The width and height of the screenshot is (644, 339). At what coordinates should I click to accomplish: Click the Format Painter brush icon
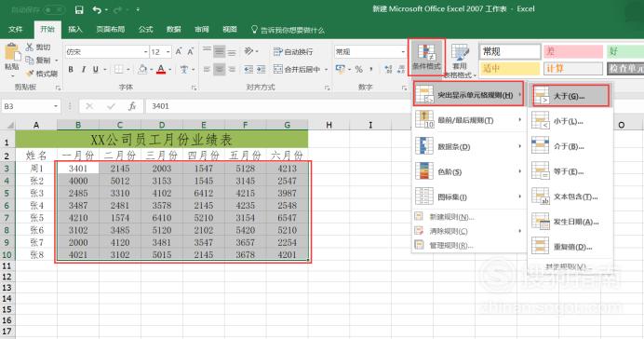coord(30,74)
